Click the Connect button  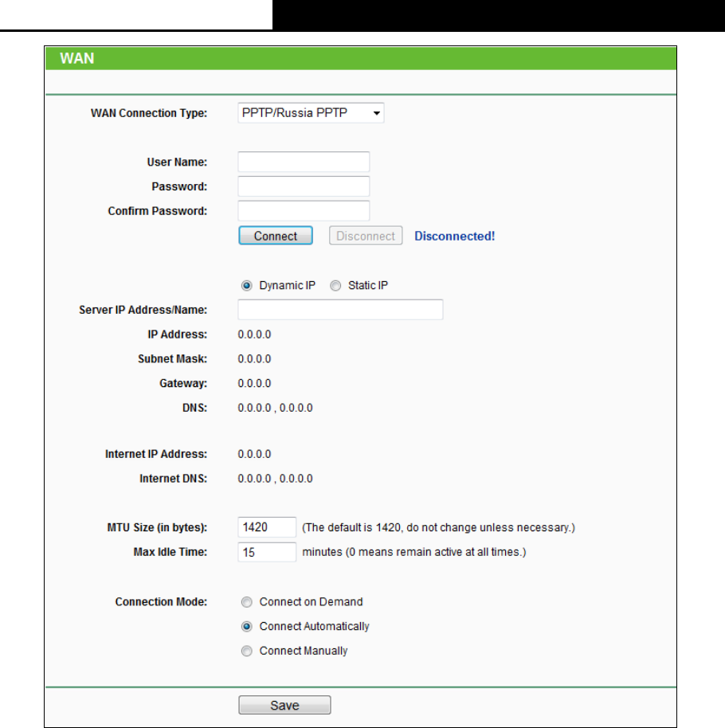[x=276, y=236]
